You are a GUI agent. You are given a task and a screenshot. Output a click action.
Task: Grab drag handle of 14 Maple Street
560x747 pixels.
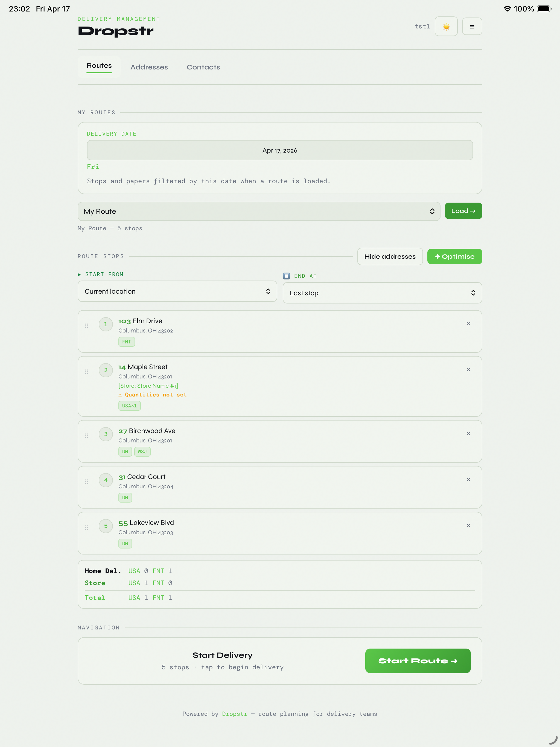[86, 372]
